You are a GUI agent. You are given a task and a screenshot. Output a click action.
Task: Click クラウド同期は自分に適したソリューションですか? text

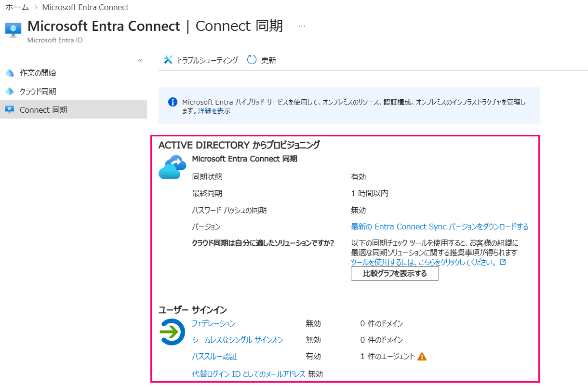click(263, 242)
